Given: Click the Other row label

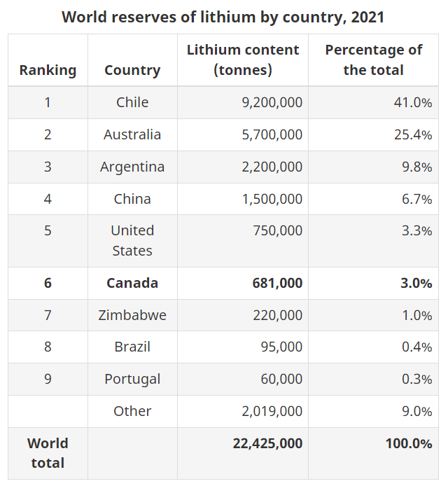Looking at the screenshot, I should pyautogui.click(x=132, y=411).
